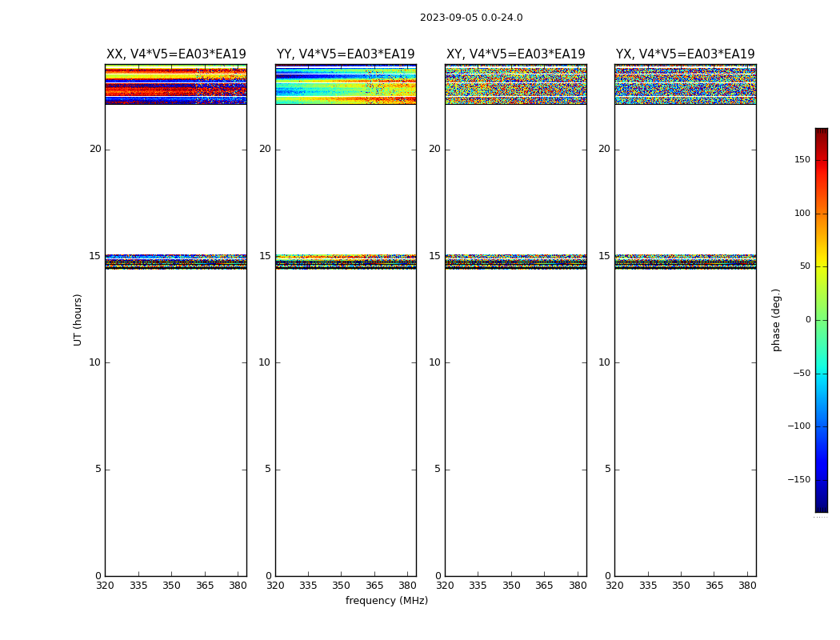Click the colorbar tick label 150
Viewport: 840px width, 640px height.
802,160
